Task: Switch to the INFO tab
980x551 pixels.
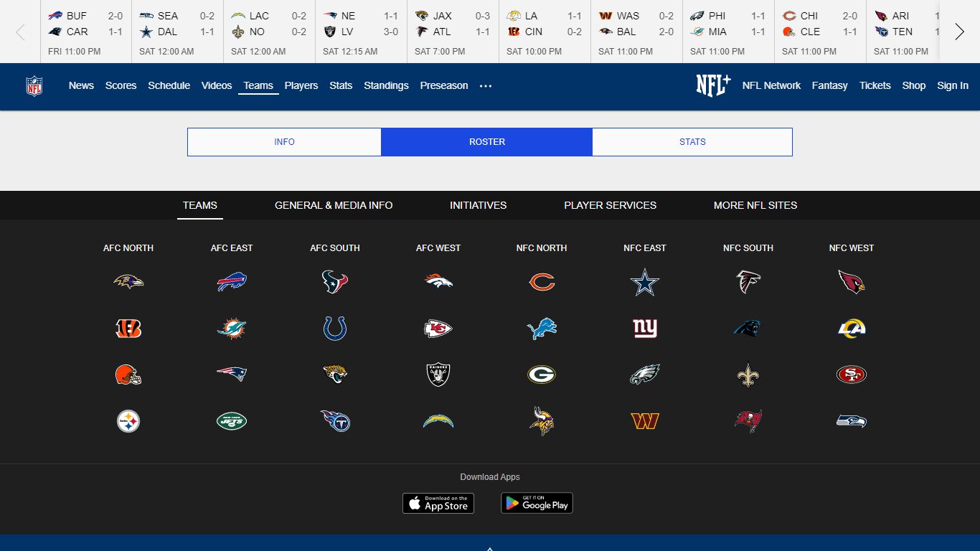Action: click(285, 142)
